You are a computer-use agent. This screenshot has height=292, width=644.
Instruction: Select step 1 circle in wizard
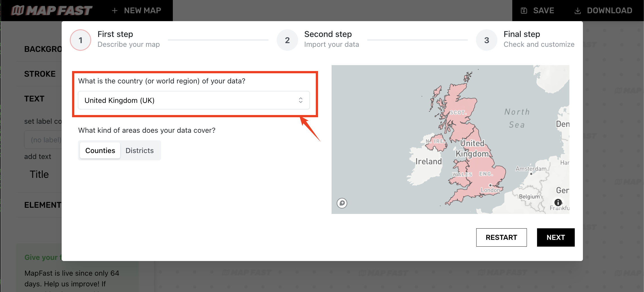coord(80,40)
